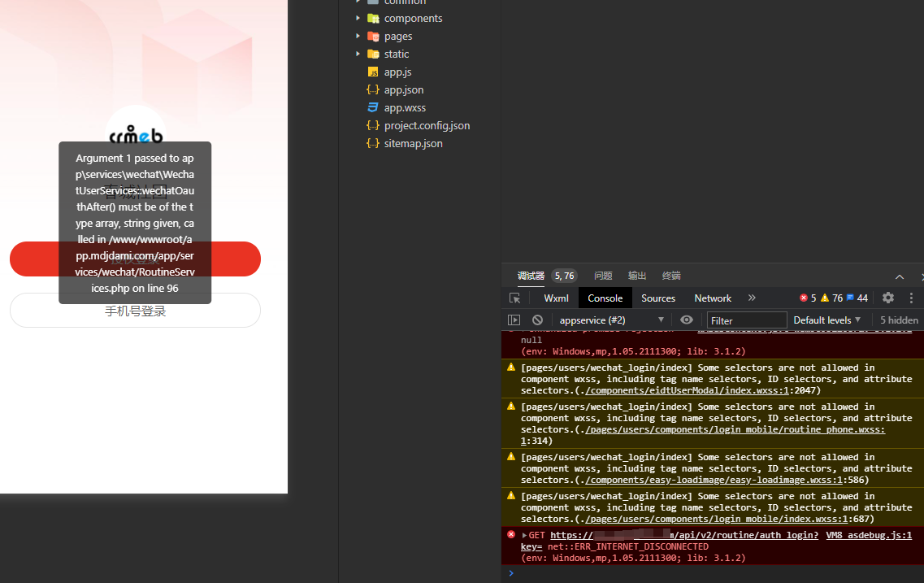Open VM8 asdebug.js:1 source link
Screen dimensions: 924x583
pyautogui.click(x=869, y=535)
